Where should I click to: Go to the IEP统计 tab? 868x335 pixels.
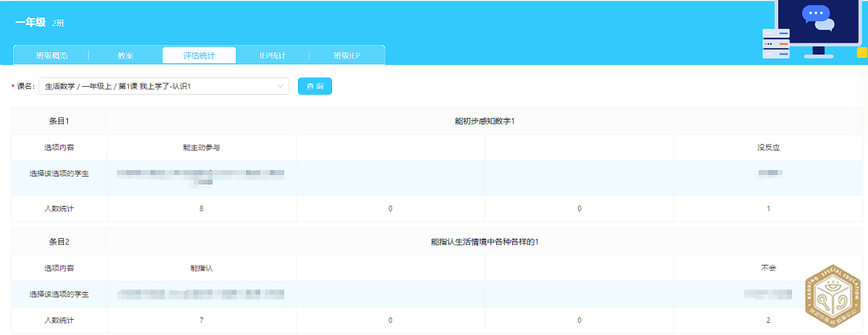[x=273, y=56]
